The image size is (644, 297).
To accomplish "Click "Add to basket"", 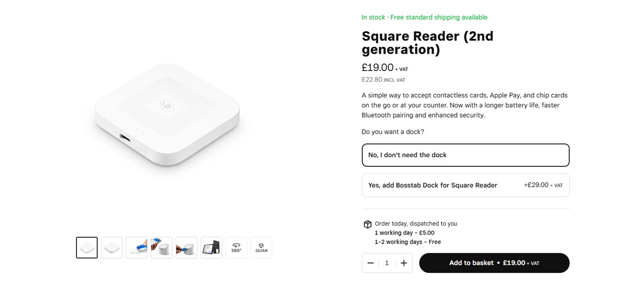I will 494,263.
